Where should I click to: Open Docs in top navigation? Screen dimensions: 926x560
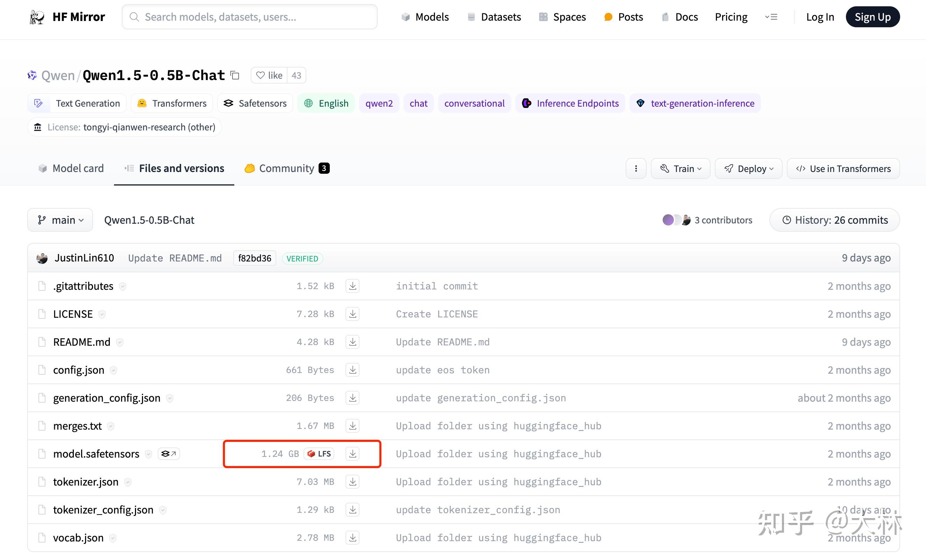point(679,17)
